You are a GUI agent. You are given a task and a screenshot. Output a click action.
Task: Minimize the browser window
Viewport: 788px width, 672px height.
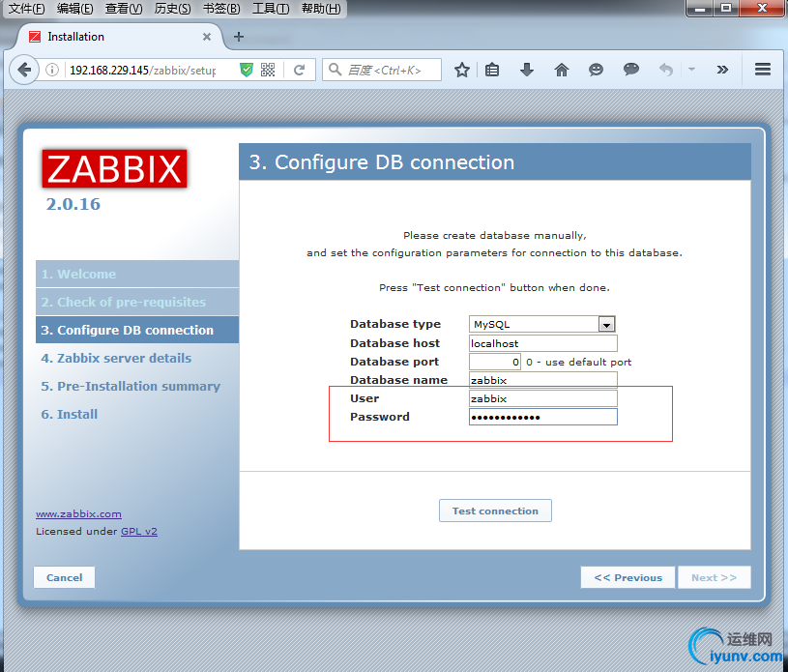pyautogui.click(x=700, y=8)
